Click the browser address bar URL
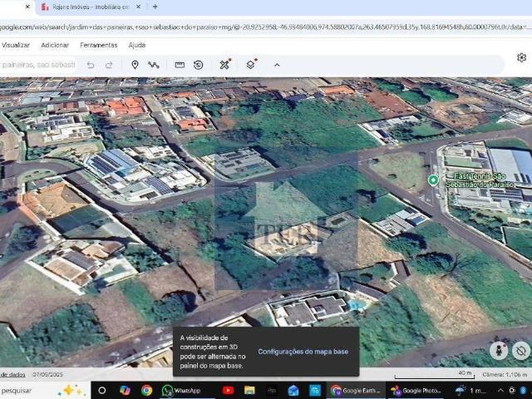This screenshot has width=532, height=399. tap(264, 27)
